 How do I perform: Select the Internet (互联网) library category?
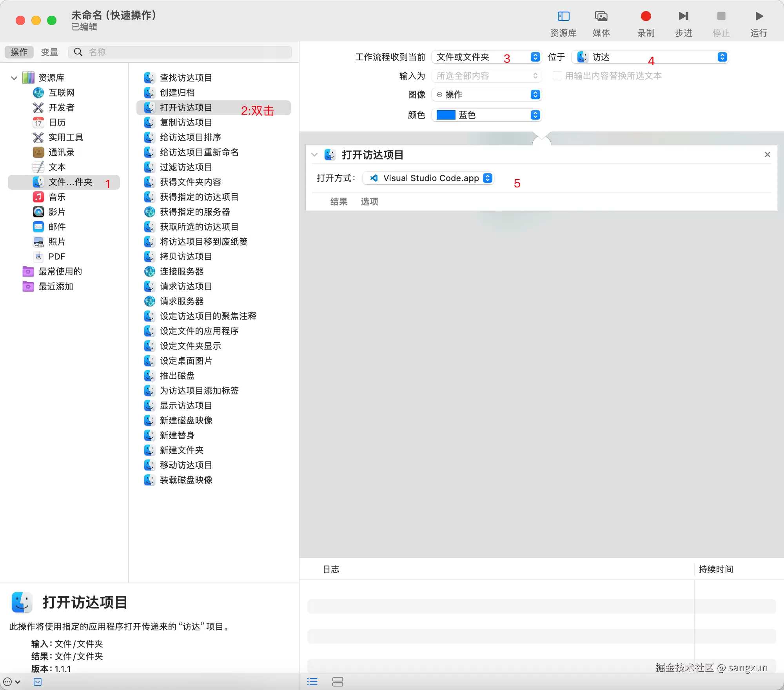[x=61, y=93]
